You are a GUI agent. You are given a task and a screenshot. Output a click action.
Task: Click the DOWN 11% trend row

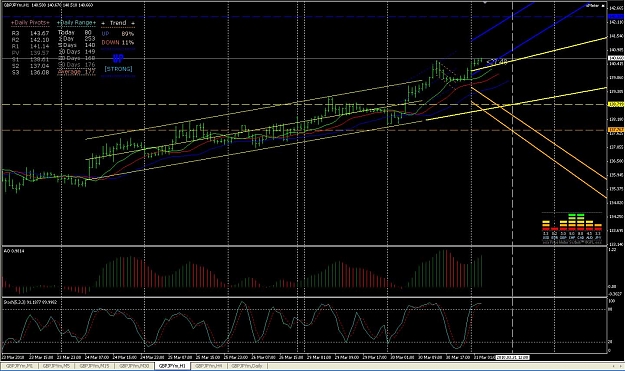[118, 42]
